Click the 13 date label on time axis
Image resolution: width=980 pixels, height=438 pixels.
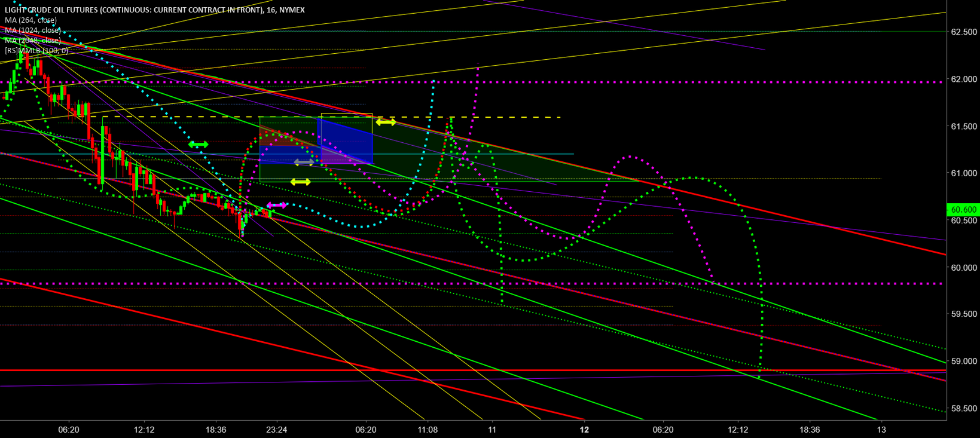point(881,430)
